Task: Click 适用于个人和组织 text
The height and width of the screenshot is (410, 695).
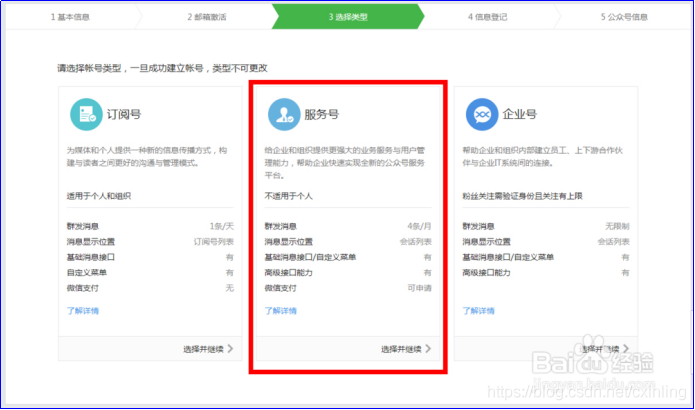Action: (99, 196)
